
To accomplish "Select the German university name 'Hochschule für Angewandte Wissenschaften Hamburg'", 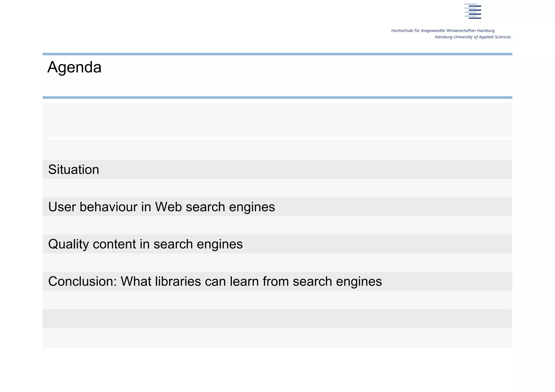I will 443,31.
